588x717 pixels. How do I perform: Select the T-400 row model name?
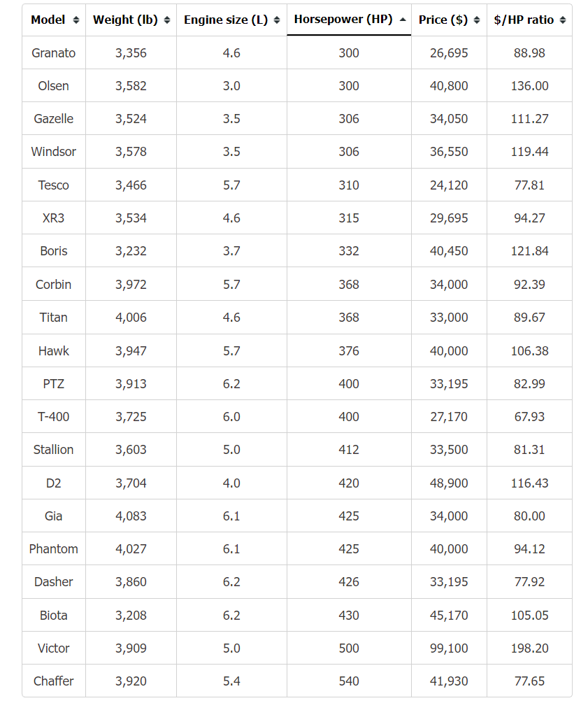point(53,417)
